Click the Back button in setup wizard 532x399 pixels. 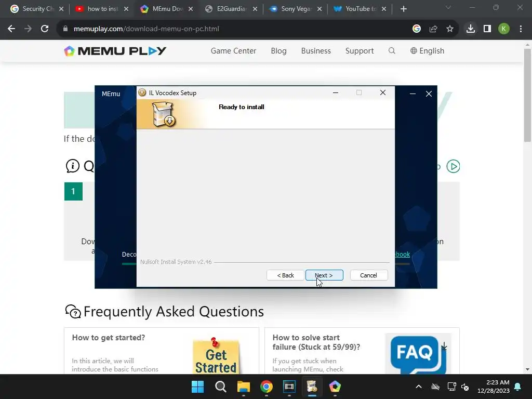(x=285, y=275)
